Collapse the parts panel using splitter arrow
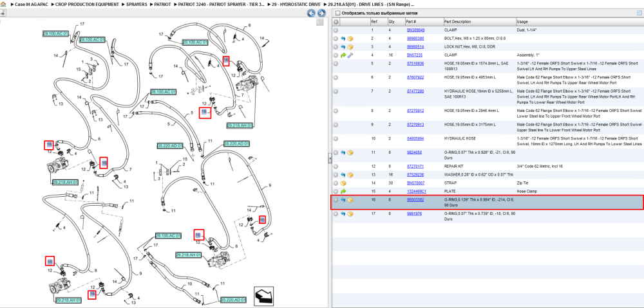 329,159
